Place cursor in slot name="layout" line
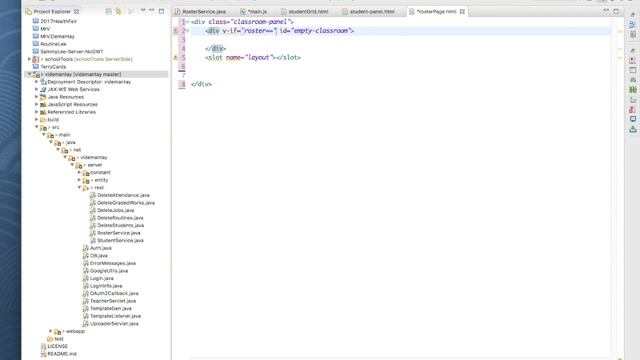The image size is (640, 360). point(253,58)
